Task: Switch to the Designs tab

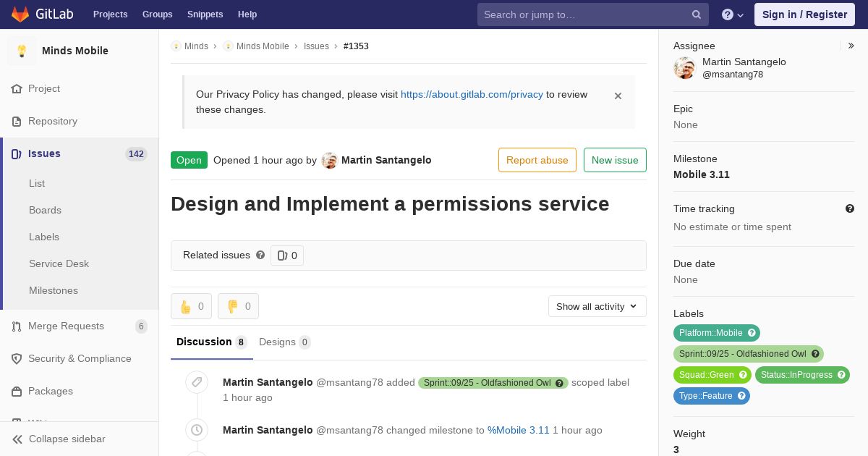Action: (x=285, y=342)
